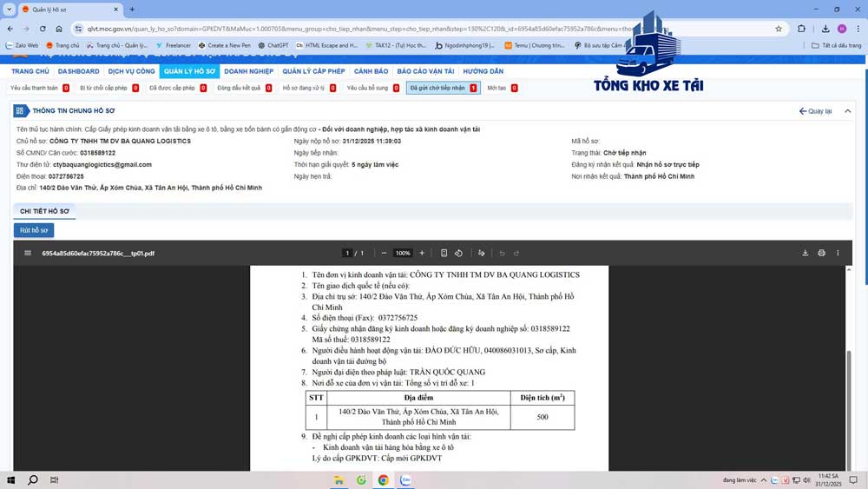This screenshot has height=489, width=868.
Task: Click the PDF page number field
Action: point(347,254)
